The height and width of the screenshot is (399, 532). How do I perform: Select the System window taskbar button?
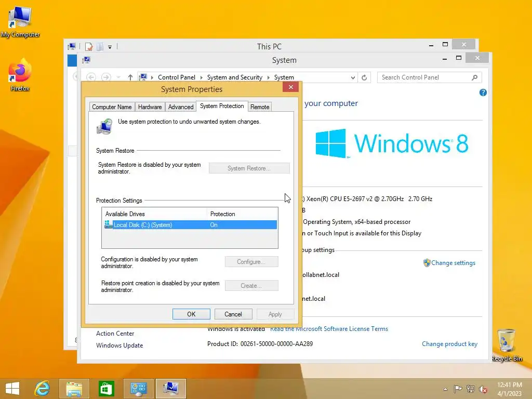[170, 389]
